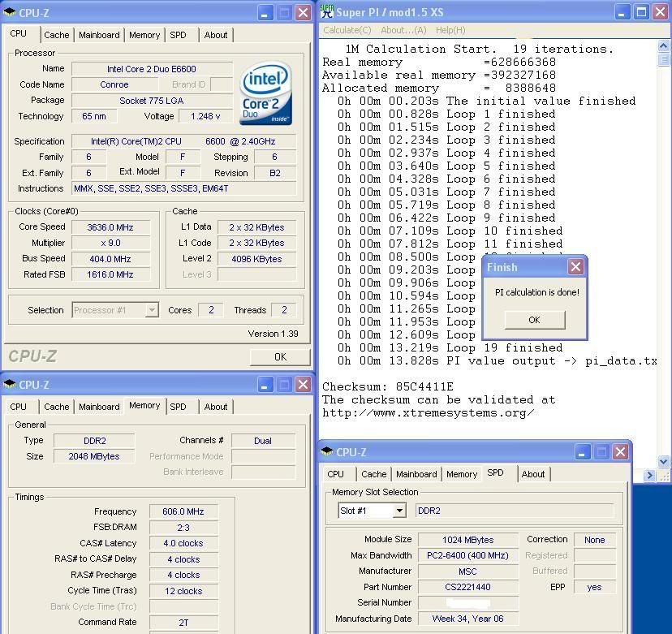Click the Memory CPU-Z window title icon
Screen dimensions: 672x634
click(x=10, y=384)
